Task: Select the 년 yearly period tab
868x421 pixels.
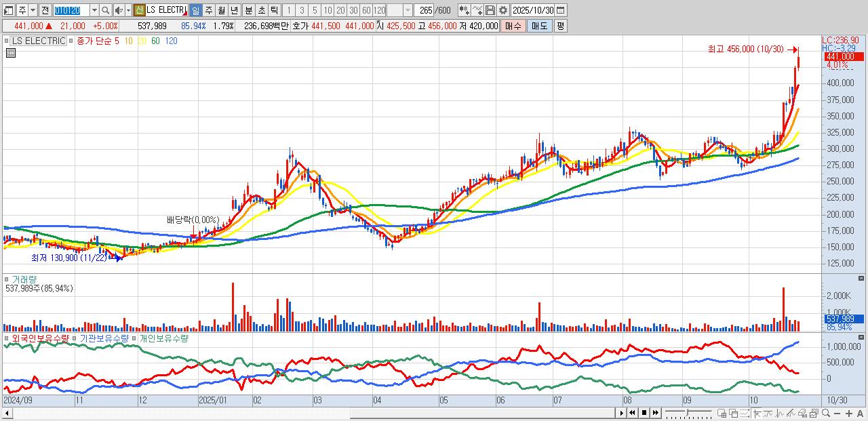Action: click(235, 10)
